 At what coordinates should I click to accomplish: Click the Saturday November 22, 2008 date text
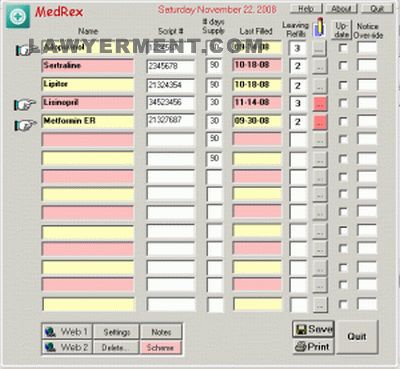217,9
